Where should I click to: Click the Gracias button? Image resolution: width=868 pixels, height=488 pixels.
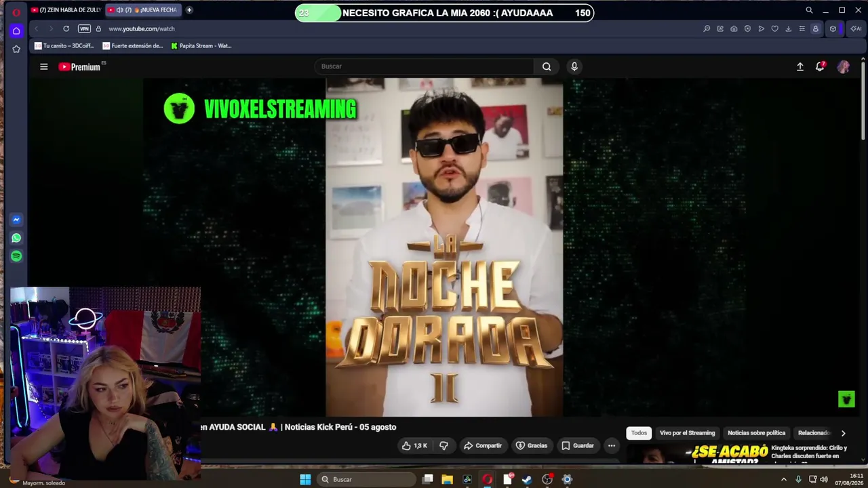pyautogui.click(x=532, y=445)
